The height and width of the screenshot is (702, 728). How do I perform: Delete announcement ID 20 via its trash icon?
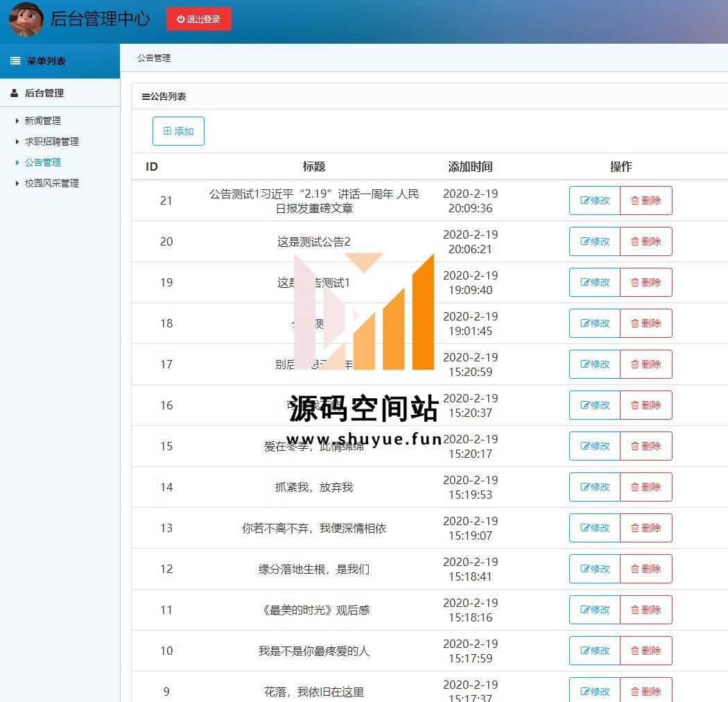coord(634,241)
